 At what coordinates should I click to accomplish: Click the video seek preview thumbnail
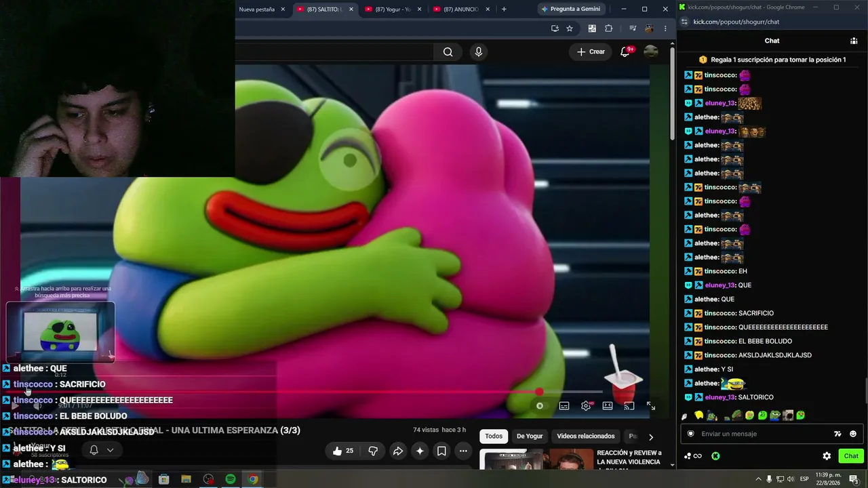[x=60, y=331]
